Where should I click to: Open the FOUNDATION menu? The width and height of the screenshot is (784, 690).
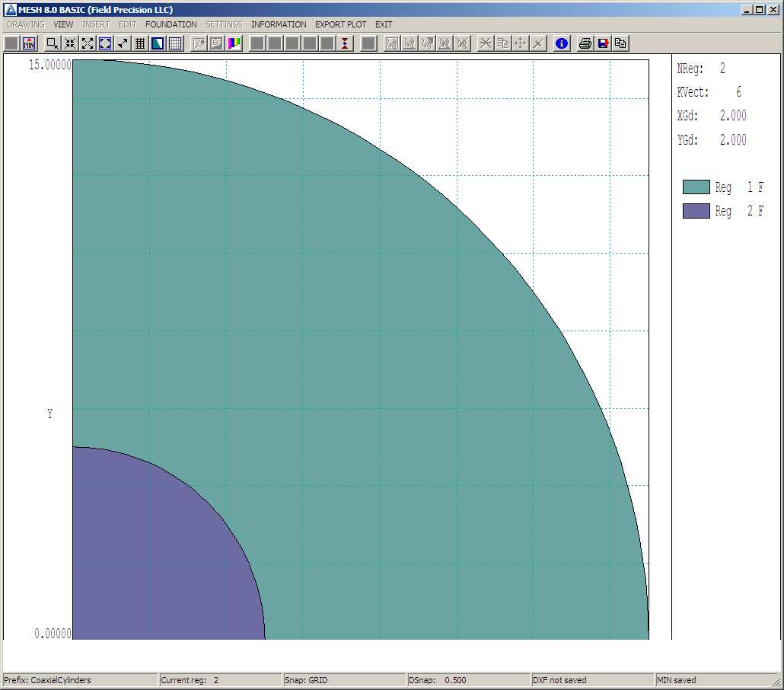171,24
